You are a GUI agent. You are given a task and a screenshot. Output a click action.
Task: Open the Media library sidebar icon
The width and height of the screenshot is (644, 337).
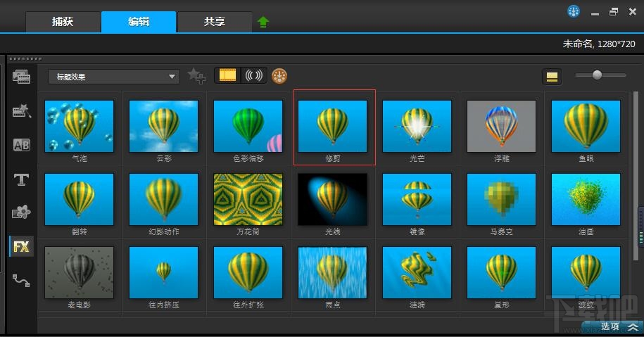(21, 77)
